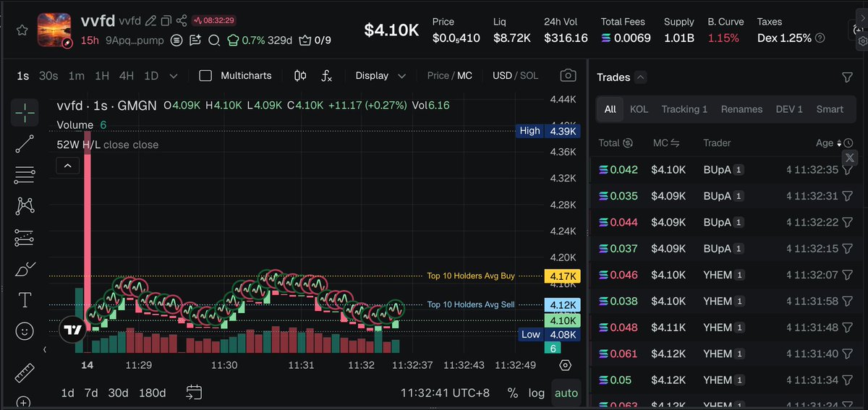Select the horizontal lines Fibonacci tool
Image resolution: width=868 pixels, height=410 pixels.
pos(25,174)
